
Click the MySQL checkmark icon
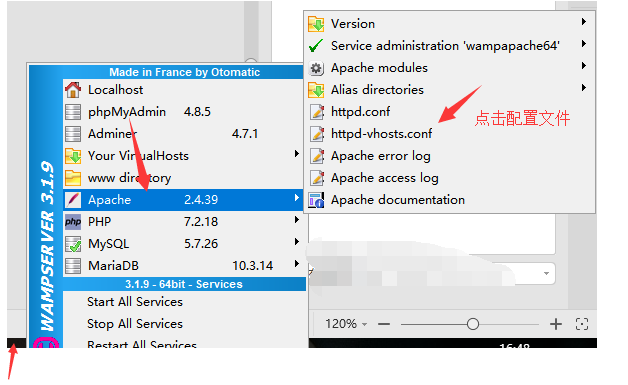point(73,244)
